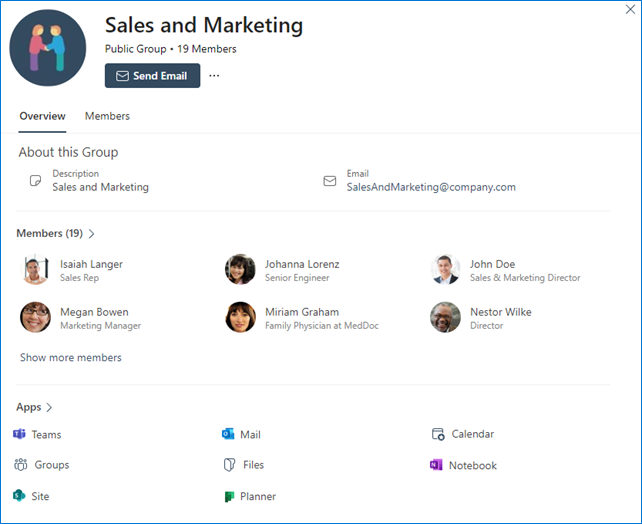Image resolution: width=642 pixels, height=524 pixels.
Task: Open the more options ellipsis menu
Action: 214,76
